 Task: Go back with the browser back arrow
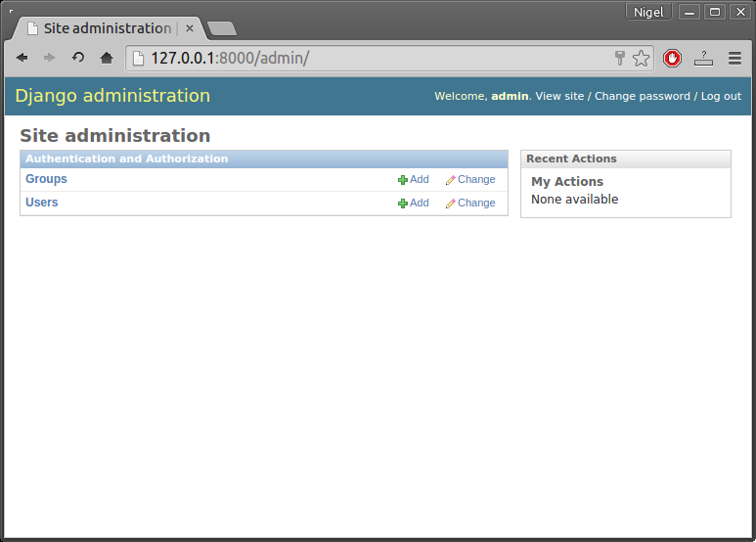[x=22, y=58]
